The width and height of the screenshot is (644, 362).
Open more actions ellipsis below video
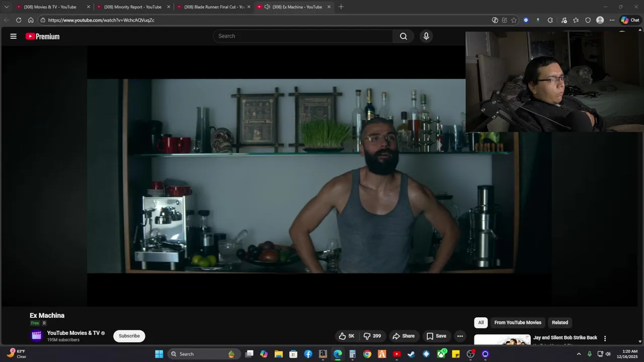(x=460, y=336)
